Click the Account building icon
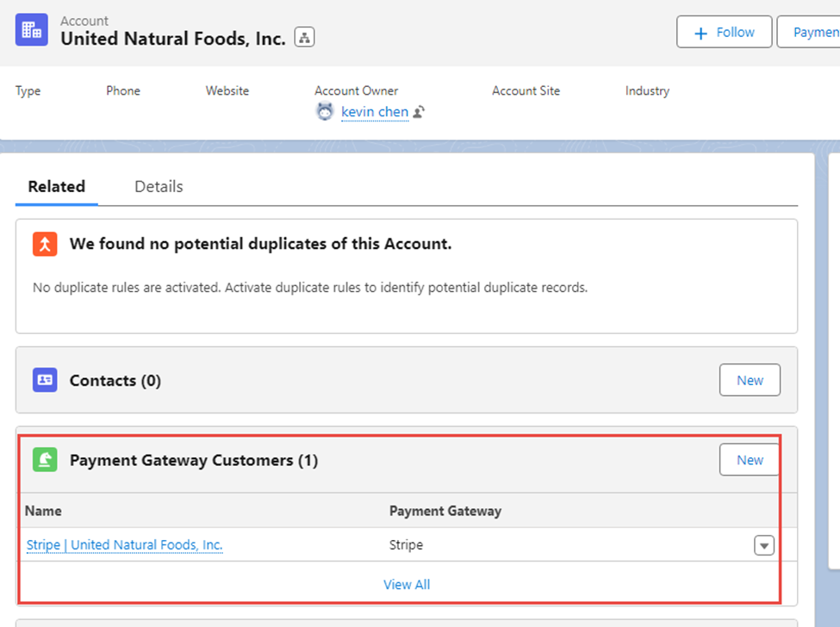This screenshot has width=840, height=627. point(31,30)
